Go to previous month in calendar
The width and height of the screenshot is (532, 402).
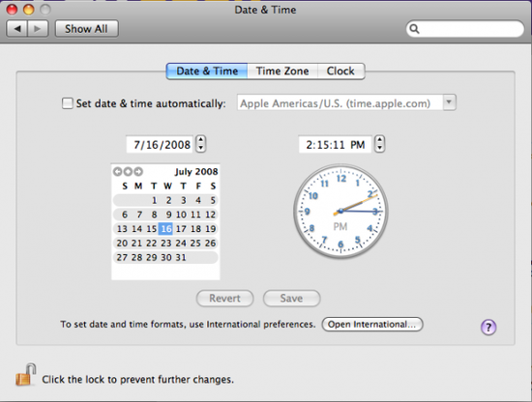117,171
